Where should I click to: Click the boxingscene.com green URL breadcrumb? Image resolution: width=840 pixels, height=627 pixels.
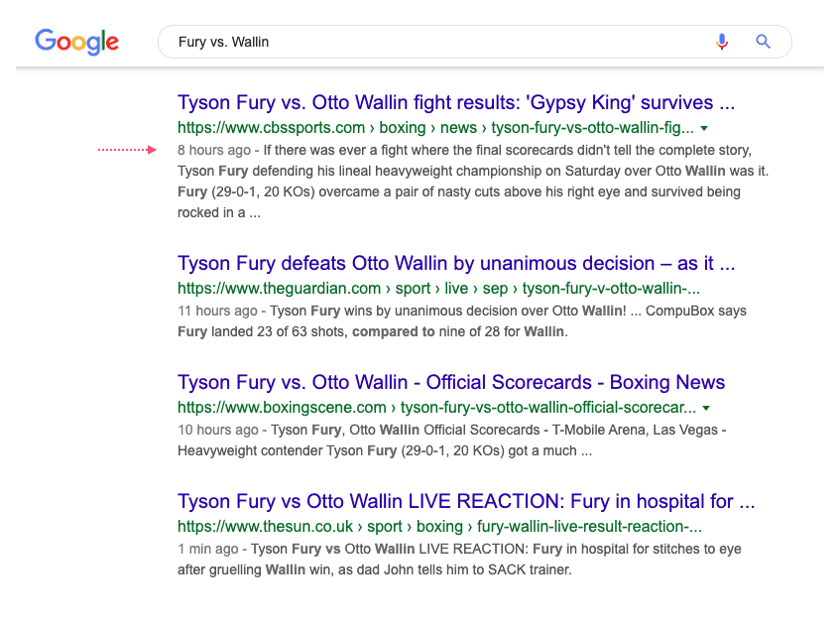point(435,408)
